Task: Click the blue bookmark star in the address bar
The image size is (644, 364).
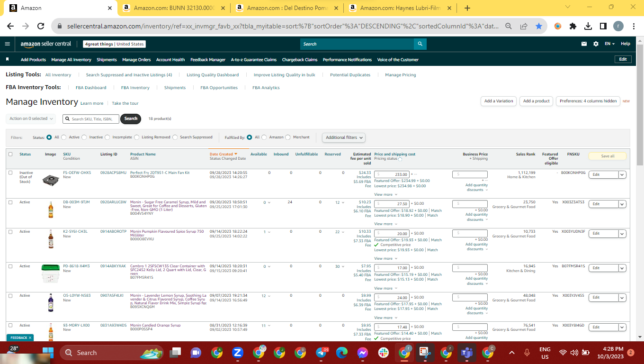Action: point(539,27)
